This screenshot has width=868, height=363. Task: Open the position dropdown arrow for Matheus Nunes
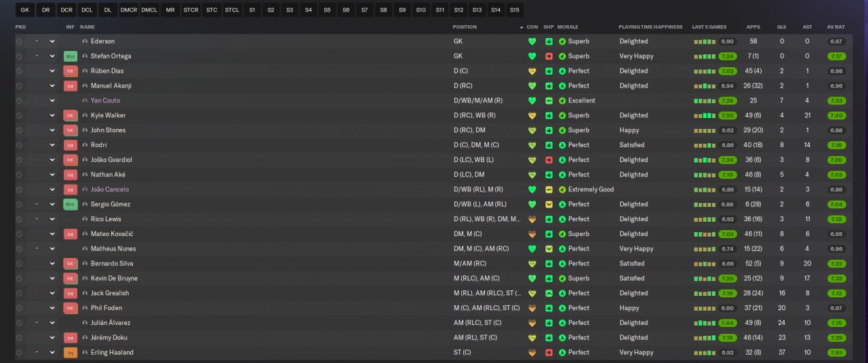(x=52, y=249)
